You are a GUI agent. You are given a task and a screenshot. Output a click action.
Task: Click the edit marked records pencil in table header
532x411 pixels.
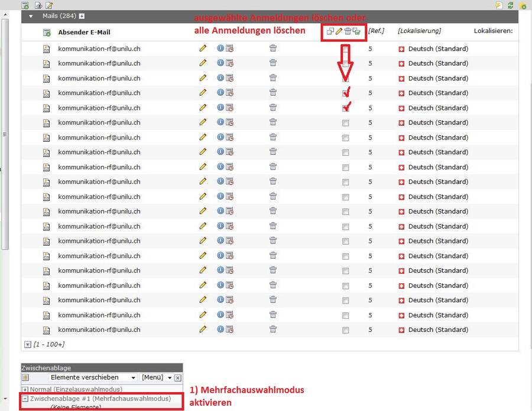coord(339,31)
